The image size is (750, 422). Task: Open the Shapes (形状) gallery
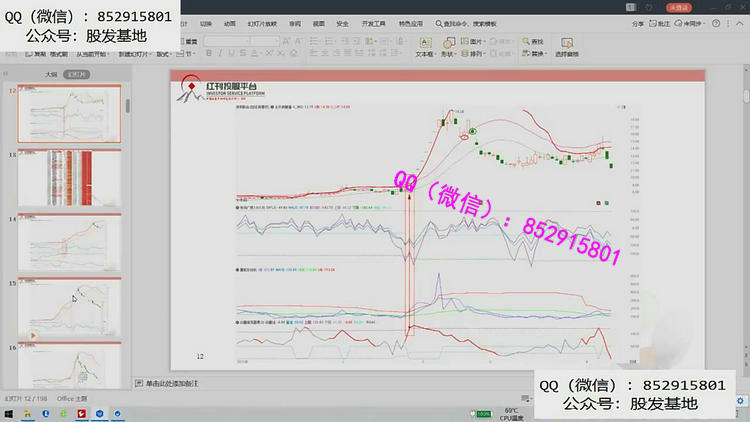[448, 47]
